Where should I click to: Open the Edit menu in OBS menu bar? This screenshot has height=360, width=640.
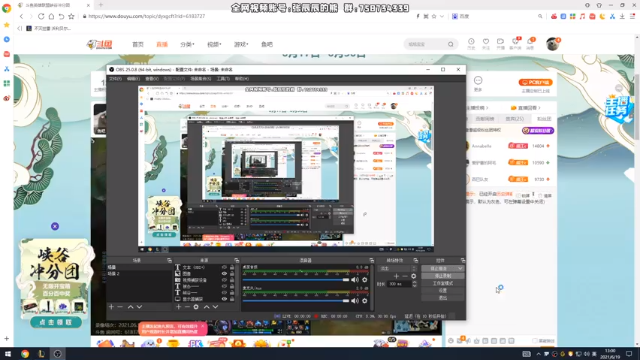(x=133, y=79)
